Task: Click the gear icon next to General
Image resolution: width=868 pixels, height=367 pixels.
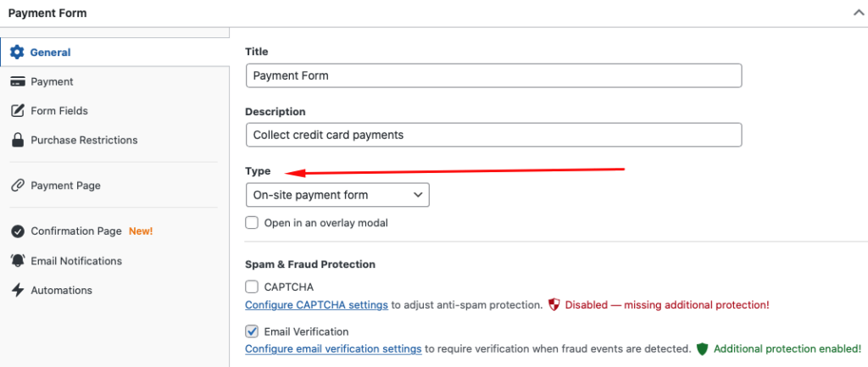Action: [17, 53]
